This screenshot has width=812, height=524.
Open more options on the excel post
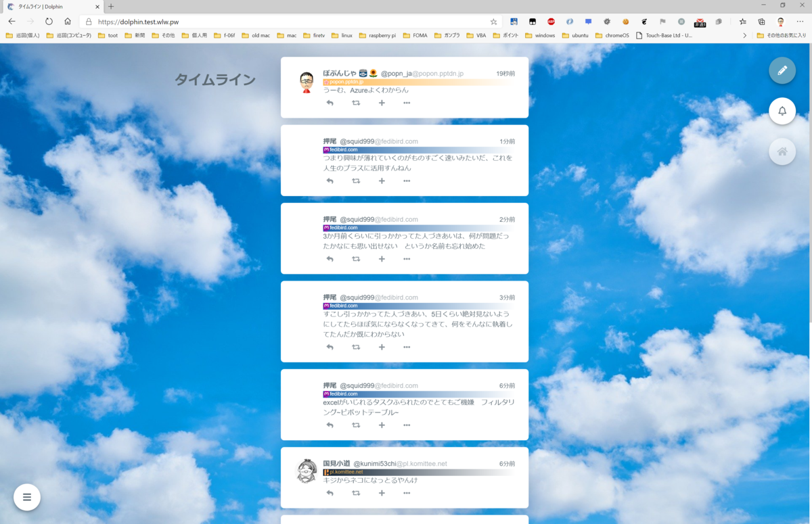[x=407, y=425]
